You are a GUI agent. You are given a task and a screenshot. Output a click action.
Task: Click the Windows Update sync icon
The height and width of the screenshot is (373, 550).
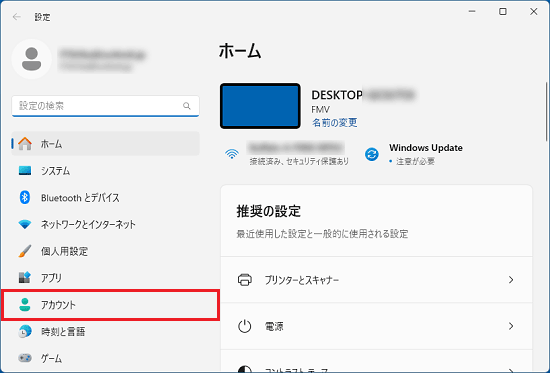point(372,154)
